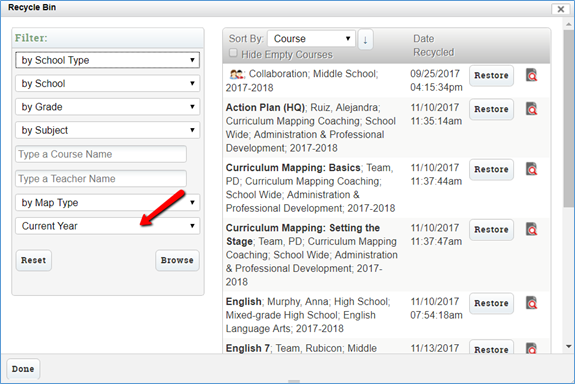Close the Recycle Bin dialog
The width and height of the screenshot is (575, 384).
tap(561, 9)
